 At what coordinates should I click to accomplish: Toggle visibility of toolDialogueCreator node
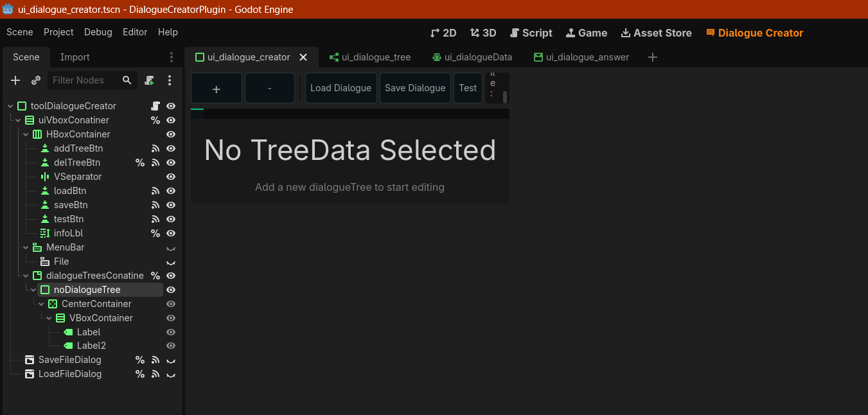coord(171,106)
